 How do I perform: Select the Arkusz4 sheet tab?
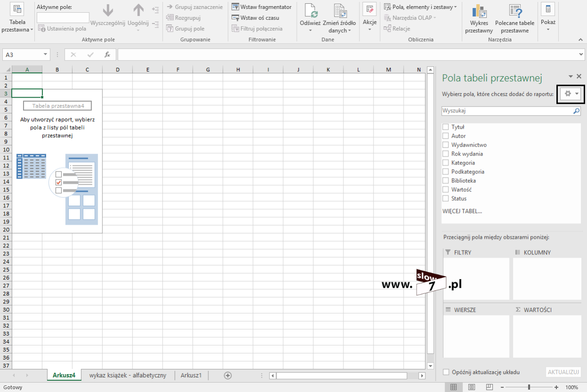pos(64,375)
